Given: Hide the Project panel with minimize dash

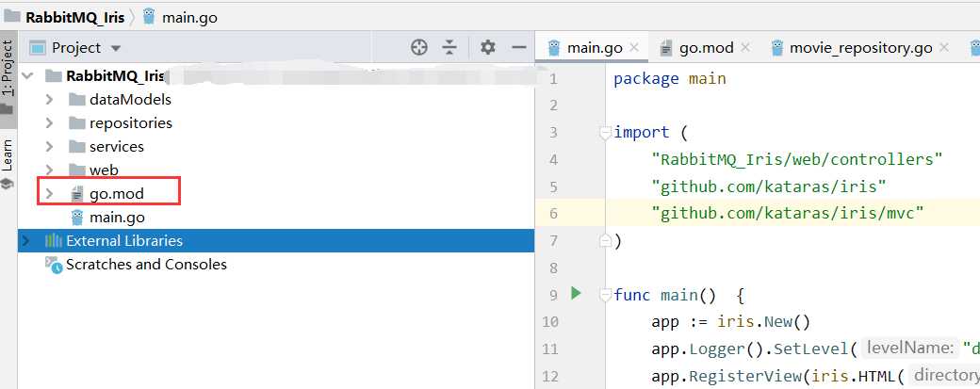Looking at the screenshot, I should pos(518,47).
